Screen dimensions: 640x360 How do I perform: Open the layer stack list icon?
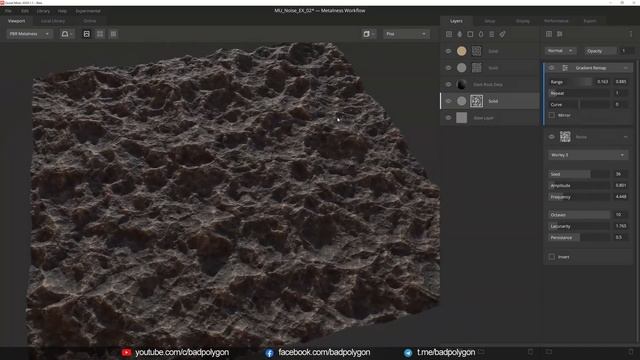(491, 34)
